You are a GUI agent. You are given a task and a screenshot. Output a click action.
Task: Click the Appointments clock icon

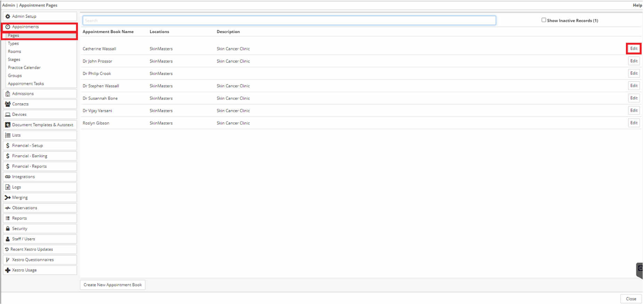[x=8, y=27]
